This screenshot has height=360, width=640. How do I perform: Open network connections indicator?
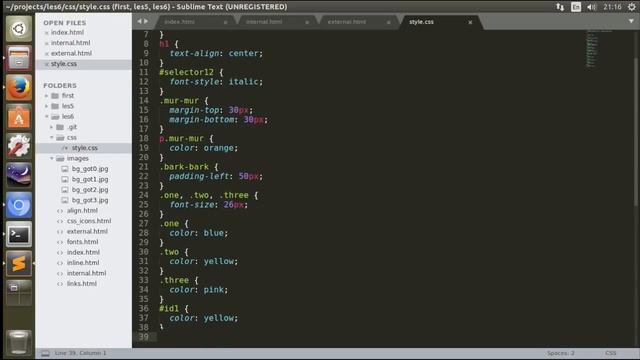(x=560, y=7)
